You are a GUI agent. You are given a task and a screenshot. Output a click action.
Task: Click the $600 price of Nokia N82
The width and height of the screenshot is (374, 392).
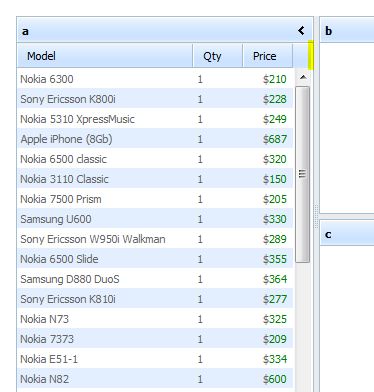tap(275, 379)
